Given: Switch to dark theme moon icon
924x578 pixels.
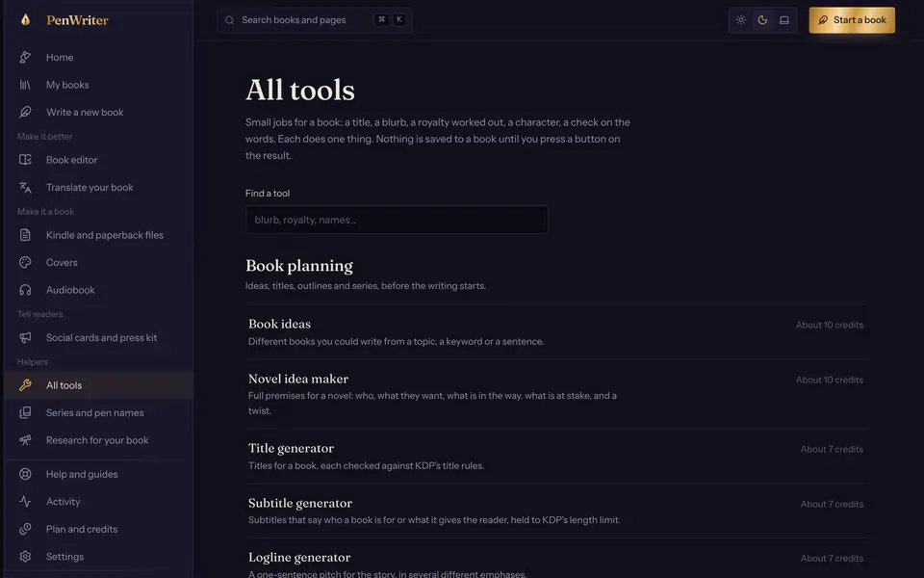Looking at the screenshot, I should 762,20.
